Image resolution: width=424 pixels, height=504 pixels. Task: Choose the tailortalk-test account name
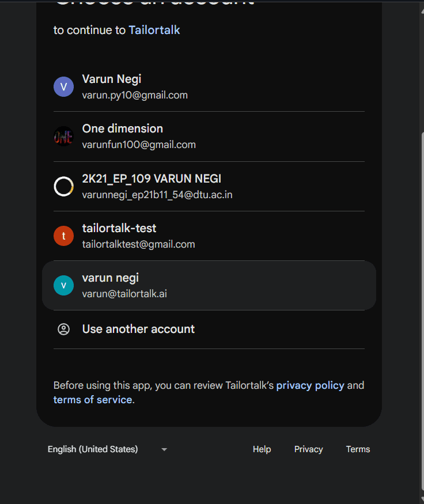tap(119, 228)
